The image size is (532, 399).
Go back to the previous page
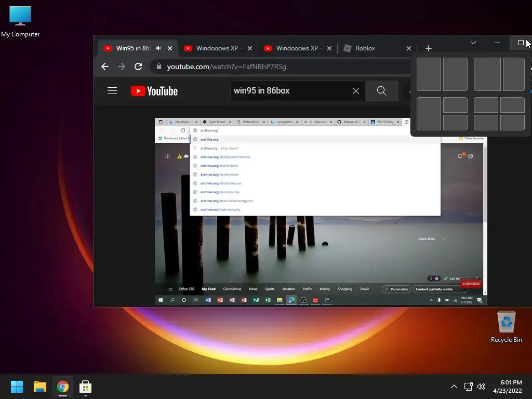click(x=105, y=66)
